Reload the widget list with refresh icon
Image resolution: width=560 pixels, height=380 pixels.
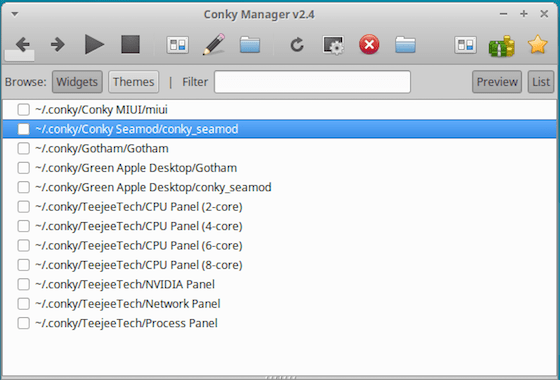pos(297,45)
